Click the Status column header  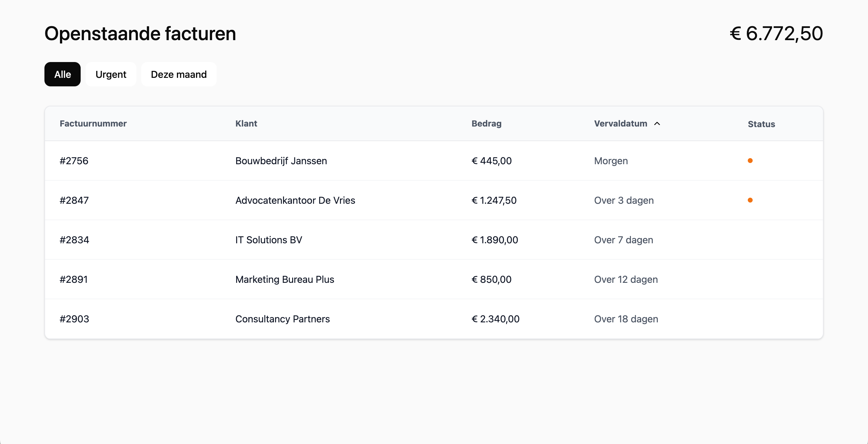(x=761, y=124)
